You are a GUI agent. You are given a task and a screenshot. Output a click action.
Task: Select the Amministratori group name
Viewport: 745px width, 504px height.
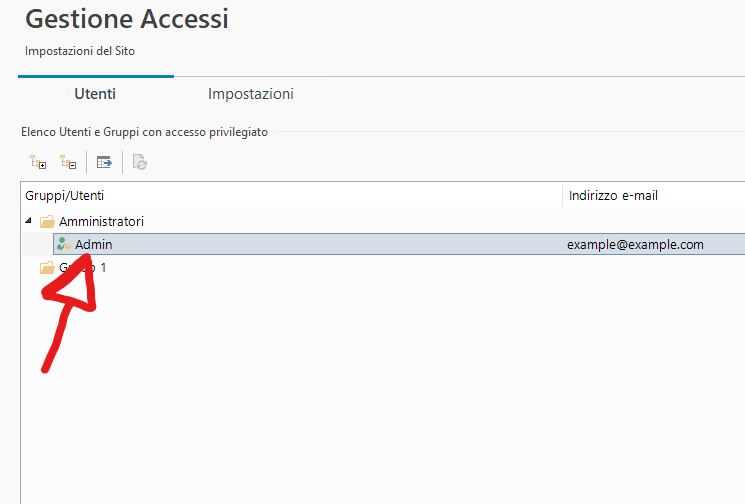101,221
